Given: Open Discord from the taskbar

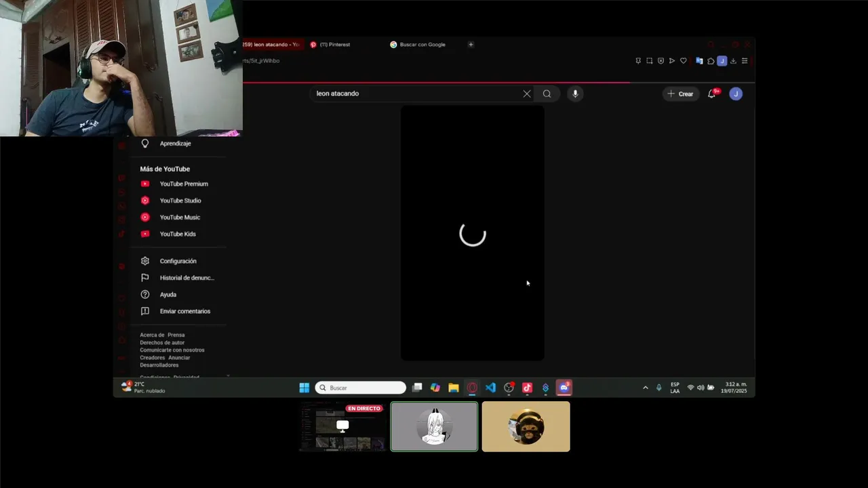Looking at the screenshot, I should [564, 388].
